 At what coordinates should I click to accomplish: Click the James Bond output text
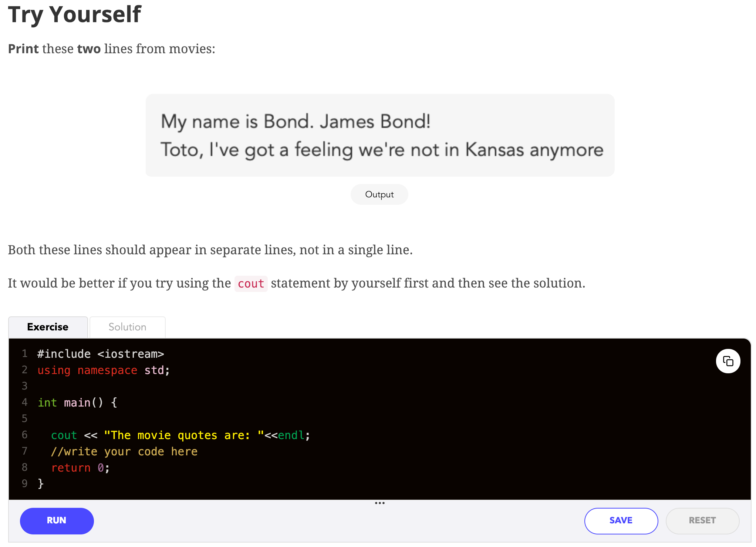(x=296, y=122)
